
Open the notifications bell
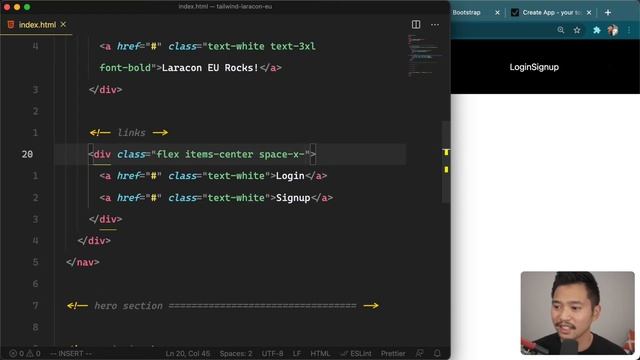437,353
